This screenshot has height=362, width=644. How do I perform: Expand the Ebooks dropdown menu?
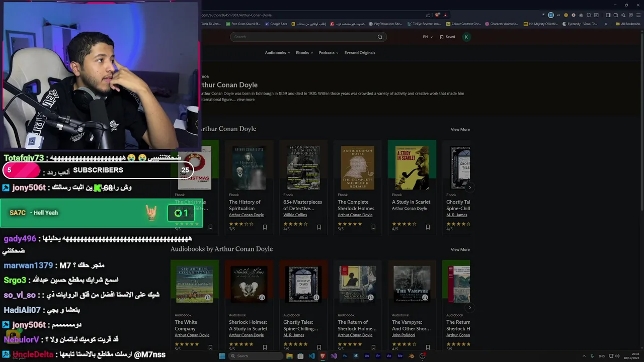click(304, 53)
